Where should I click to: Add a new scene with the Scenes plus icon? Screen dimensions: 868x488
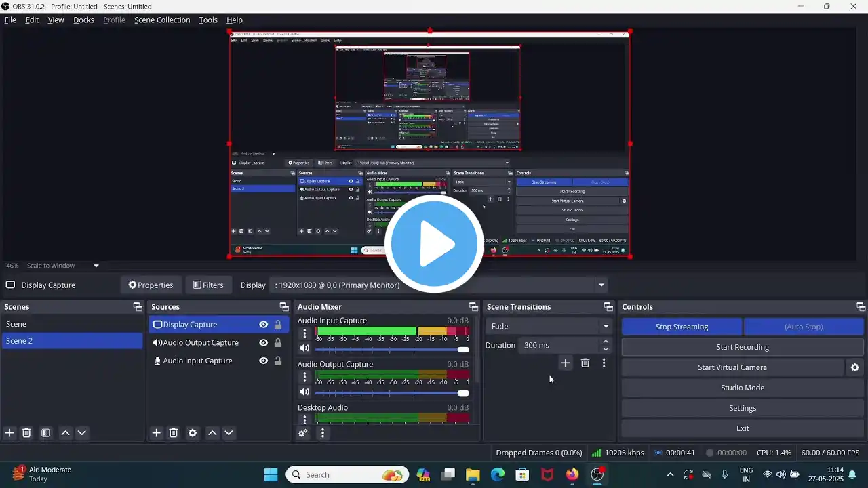9,433
